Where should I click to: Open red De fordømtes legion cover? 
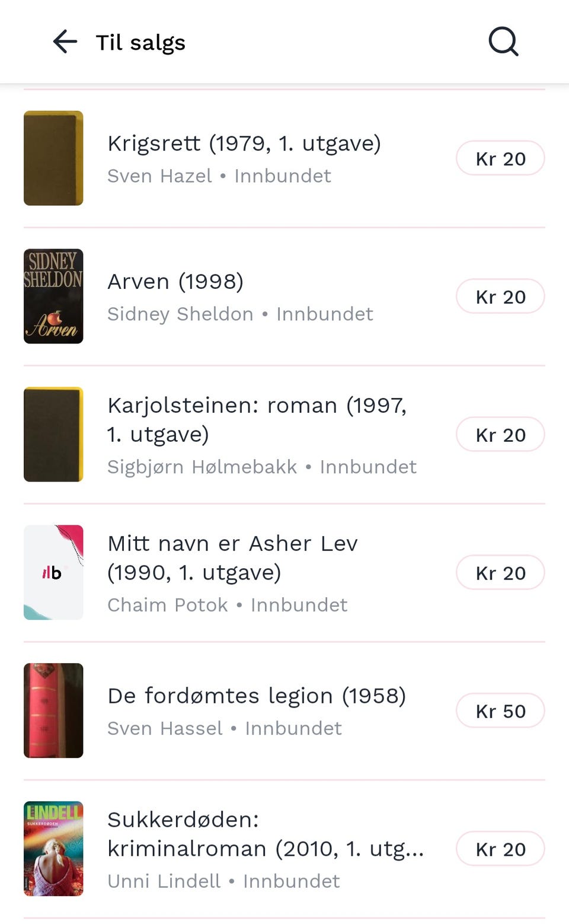[53, 710]
